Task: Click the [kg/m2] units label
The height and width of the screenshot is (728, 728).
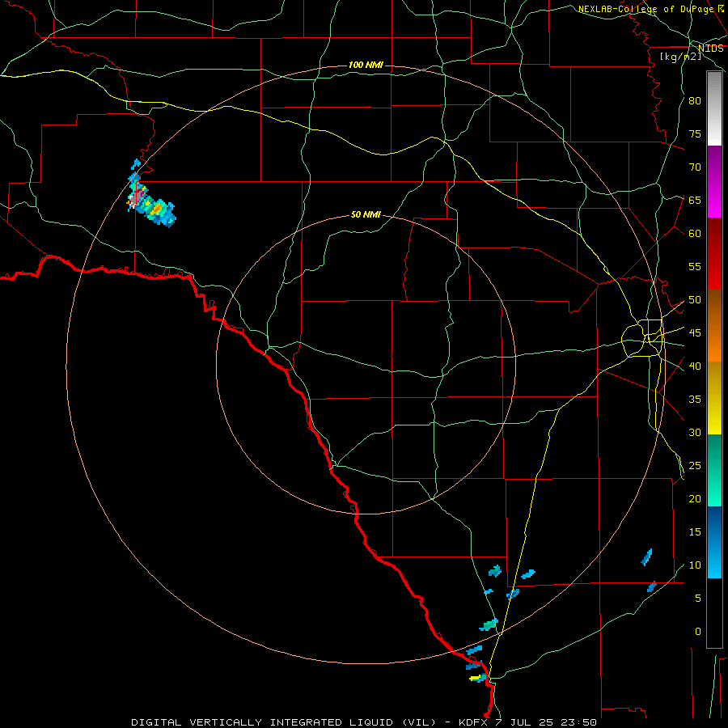Action: [x=680, y=57]
